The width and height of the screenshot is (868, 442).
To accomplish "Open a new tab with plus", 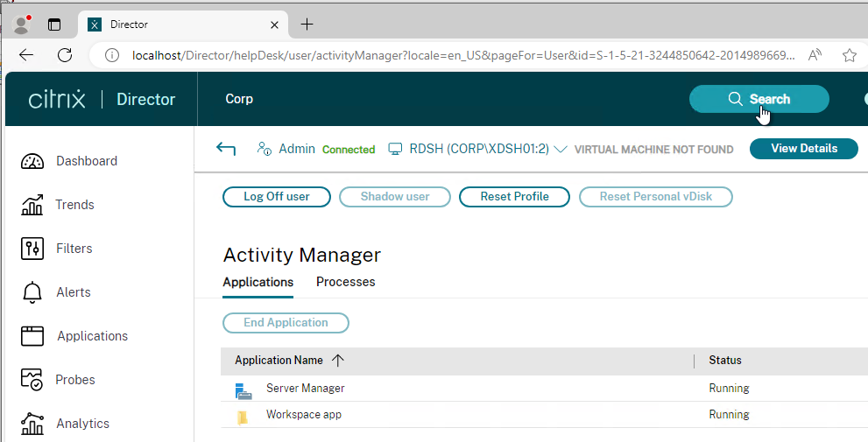I will (x=307, y=25).
